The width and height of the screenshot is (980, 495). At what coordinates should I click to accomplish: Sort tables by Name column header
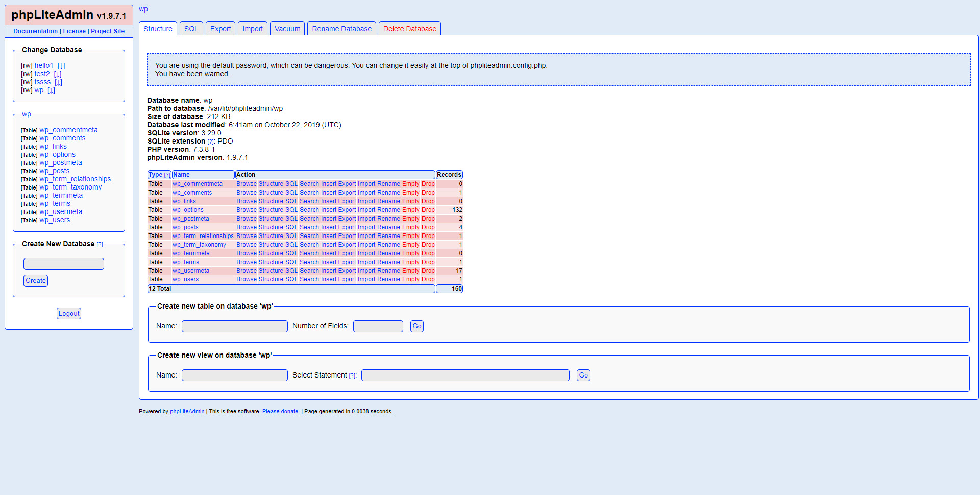(x=181, y=175)
